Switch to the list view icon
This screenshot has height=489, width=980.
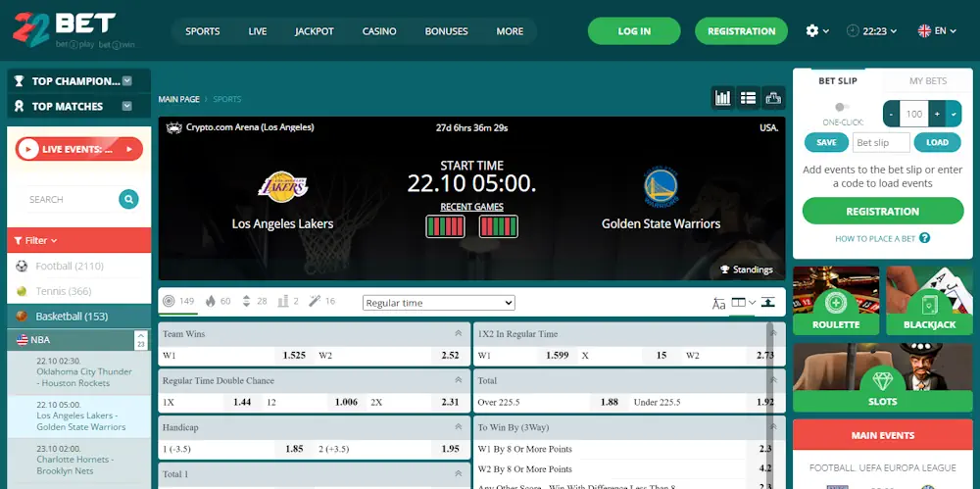[x=749, y=98]
